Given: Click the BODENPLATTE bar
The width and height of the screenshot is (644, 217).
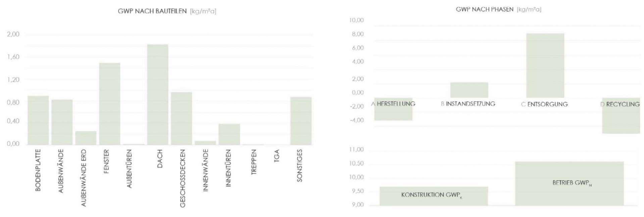Looking at the screenshot, I should click(x=38, y=120).
